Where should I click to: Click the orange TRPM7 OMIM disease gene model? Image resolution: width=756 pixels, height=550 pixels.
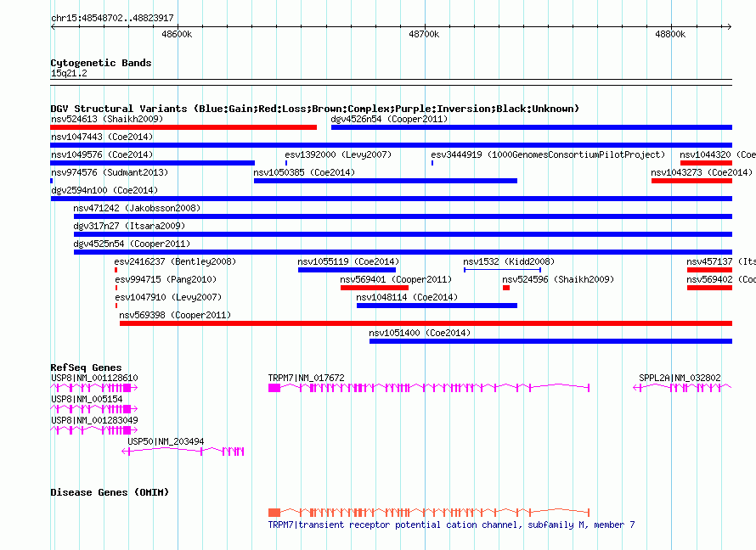click(x=429, y=513)
